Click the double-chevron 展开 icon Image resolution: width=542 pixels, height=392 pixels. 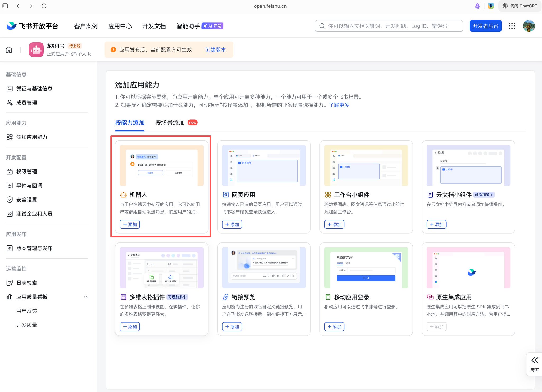tap(535, 360)
